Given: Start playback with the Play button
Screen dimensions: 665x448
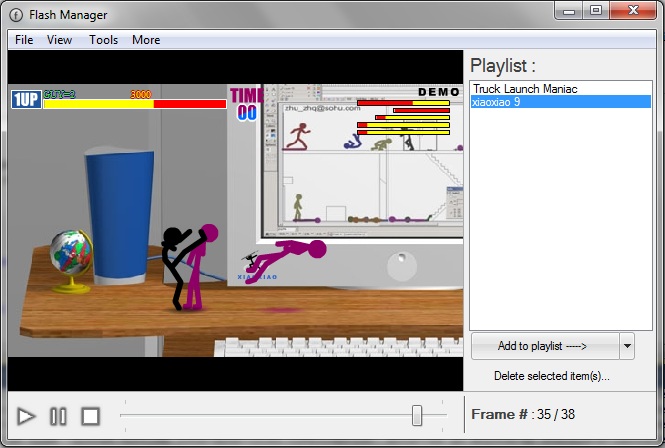Looking at the screenshot, I should tap(26, 416).
